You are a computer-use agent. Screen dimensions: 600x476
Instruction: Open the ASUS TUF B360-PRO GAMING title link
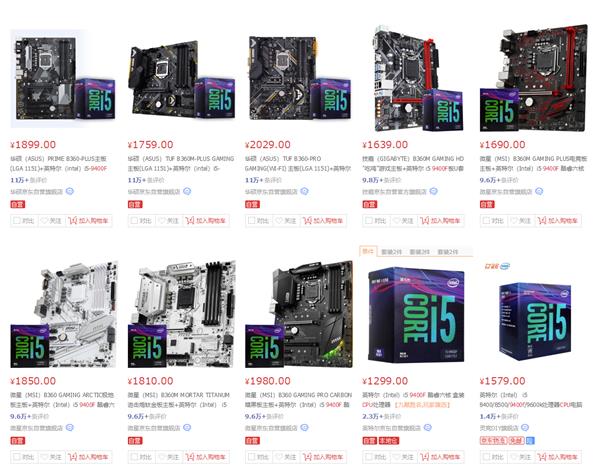tap(298, 163)
